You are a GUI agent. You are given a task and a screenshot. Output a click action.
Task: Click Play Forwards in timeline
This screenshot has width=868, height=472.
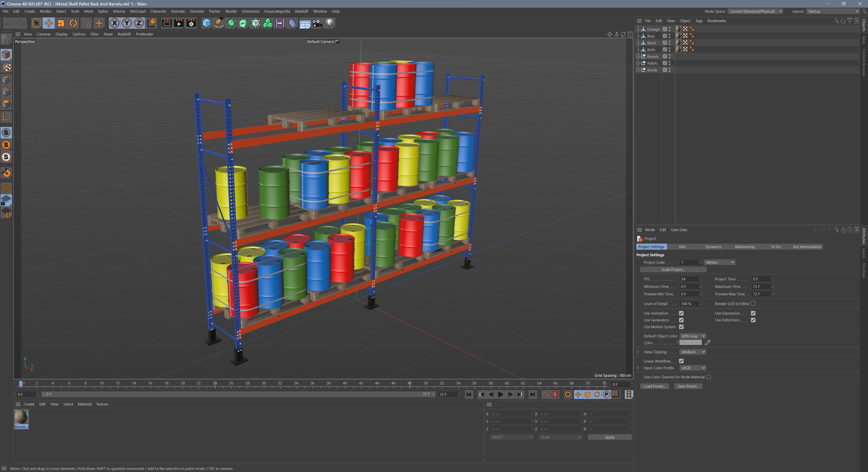501,394
